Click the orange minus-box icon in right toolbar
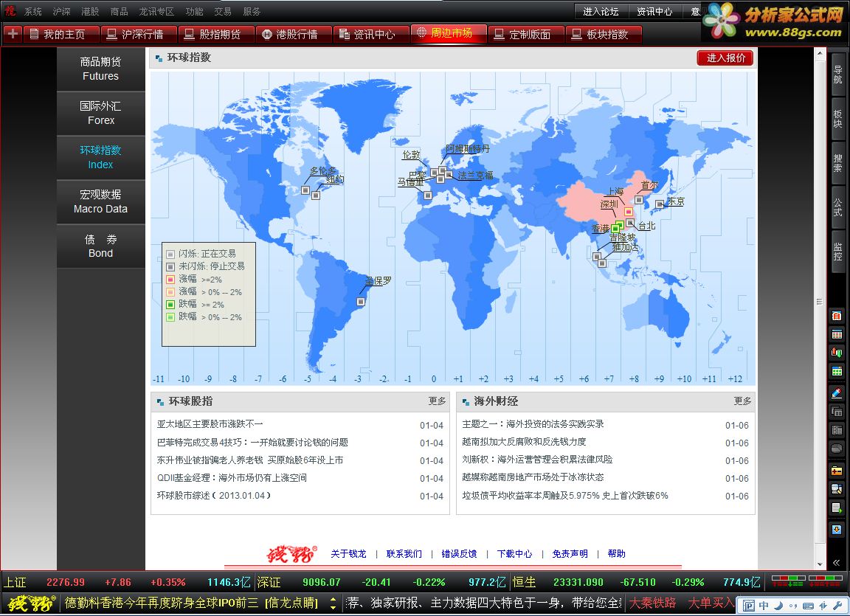850x616 pixels. (x=837, y=471)
